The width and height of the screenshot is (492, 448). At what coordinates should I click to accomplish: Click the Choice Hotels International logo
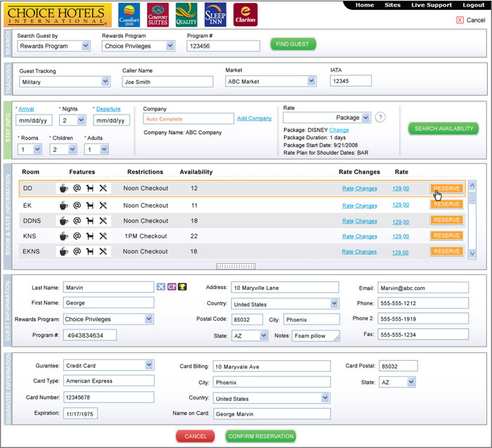(58, 15)
